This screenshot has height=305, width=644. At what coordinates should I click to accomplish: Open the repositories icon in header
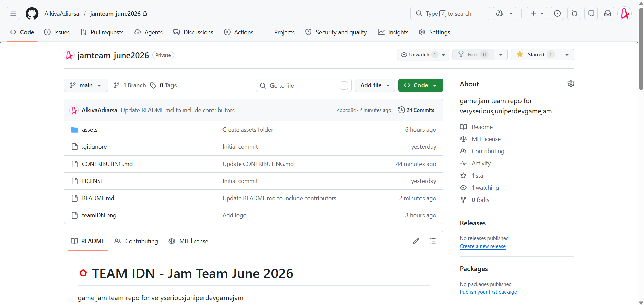tap(591, 13)
